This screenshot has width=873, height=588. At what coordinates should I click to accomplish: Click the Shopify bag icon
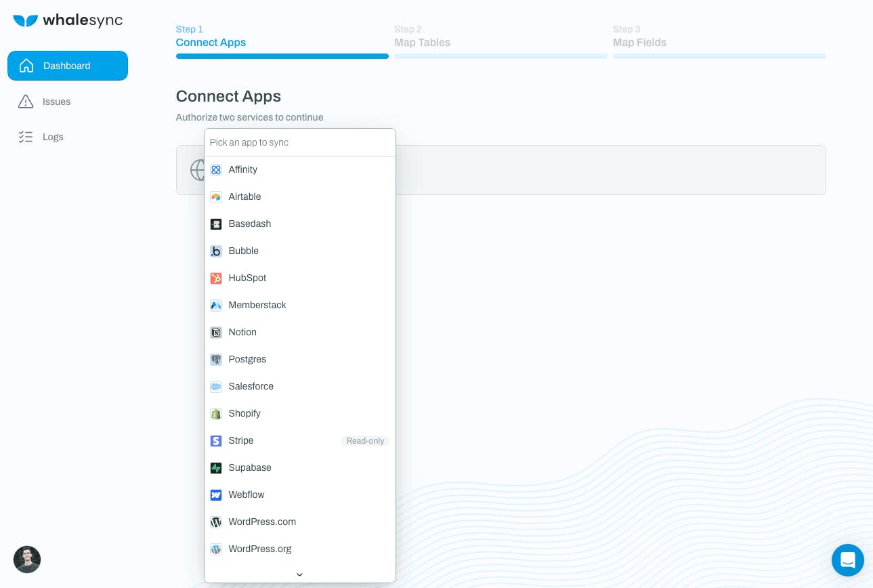coord(216,414)
